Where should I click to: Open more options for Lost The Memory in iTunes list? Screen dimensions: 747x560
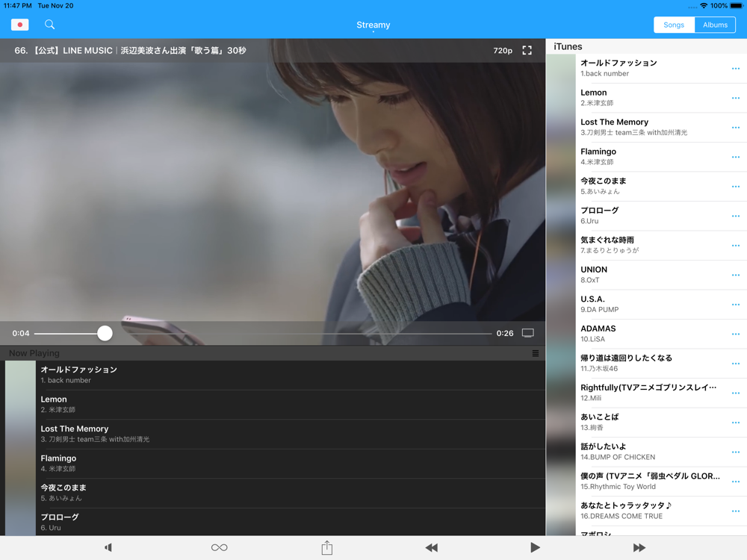click(x=736, y=128)
